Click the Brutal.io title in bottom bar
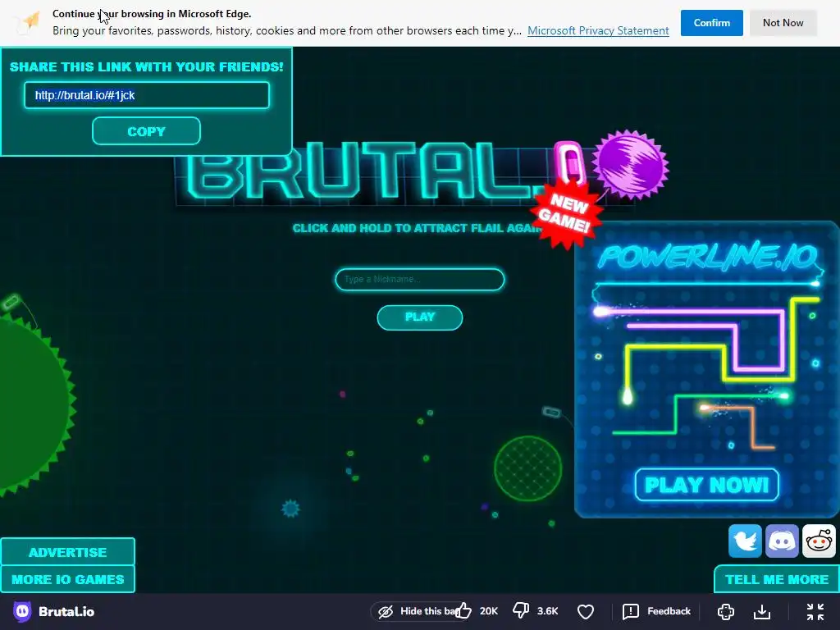 [66, 611]
